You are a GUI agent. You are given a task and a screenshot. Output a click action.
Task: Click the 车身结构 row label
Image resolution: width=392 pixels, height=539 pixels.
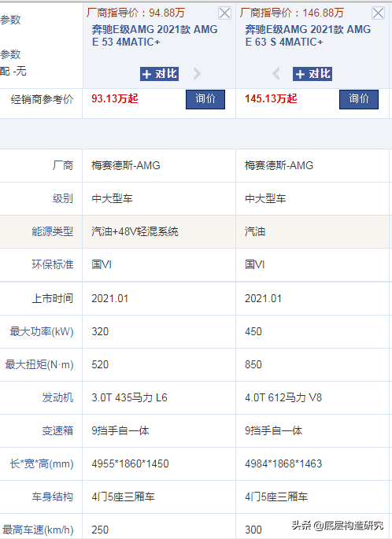(53, 497)
